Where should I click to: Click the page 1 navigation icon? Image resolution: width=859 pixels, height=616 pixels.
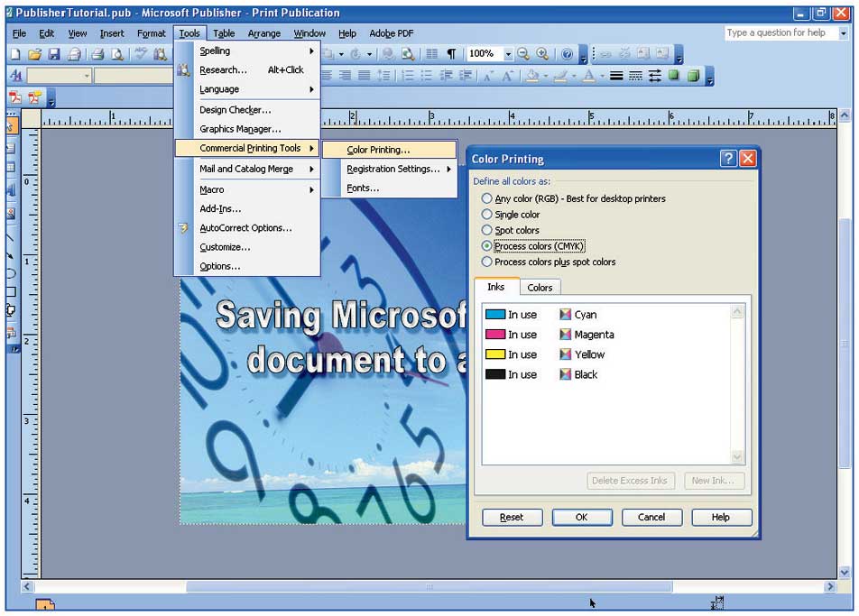tap(45, 604)
